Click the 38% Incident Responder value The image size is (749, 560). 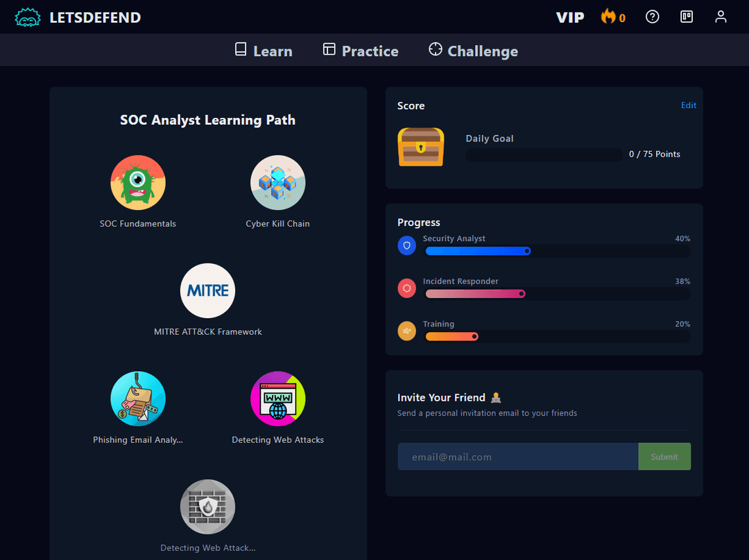pos(682,281)
